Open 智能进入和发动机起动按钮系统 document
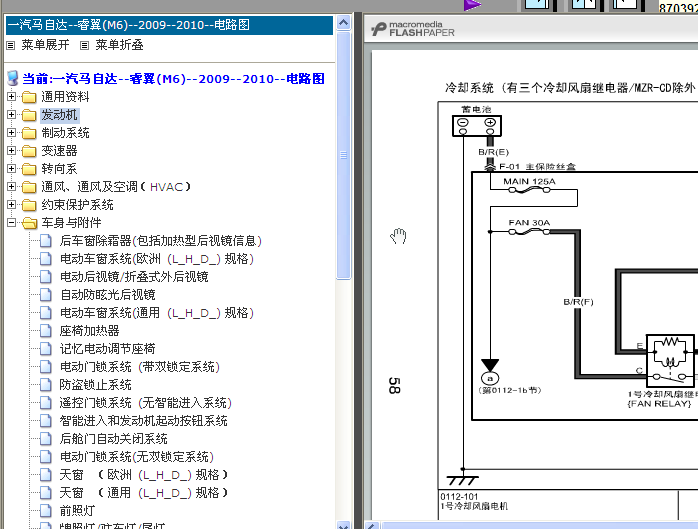Image resolution: width=698 pixels, height=529 pixels. coord(143,421)
